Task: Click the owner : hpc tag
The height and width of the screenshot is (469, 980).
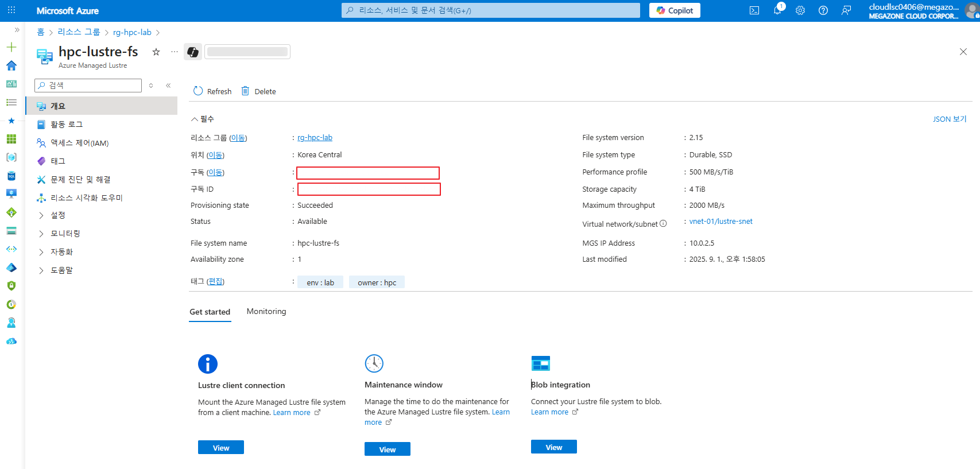Action: click(377, 282)
